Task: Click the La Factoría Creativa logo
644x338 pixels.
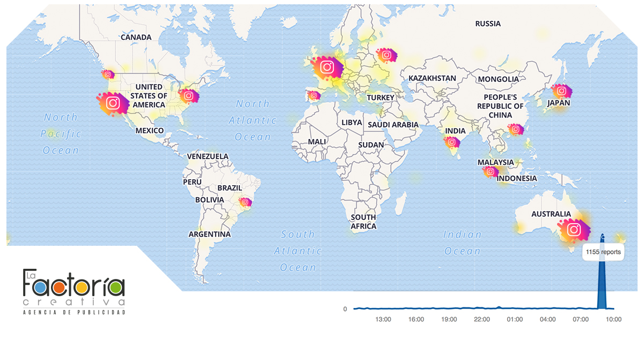Action: [74, 292]
